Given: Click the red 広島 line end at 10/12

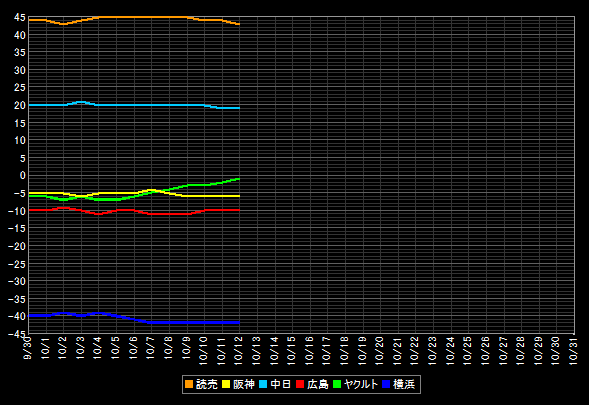Looking at the screenshot, I should (239, 210).
